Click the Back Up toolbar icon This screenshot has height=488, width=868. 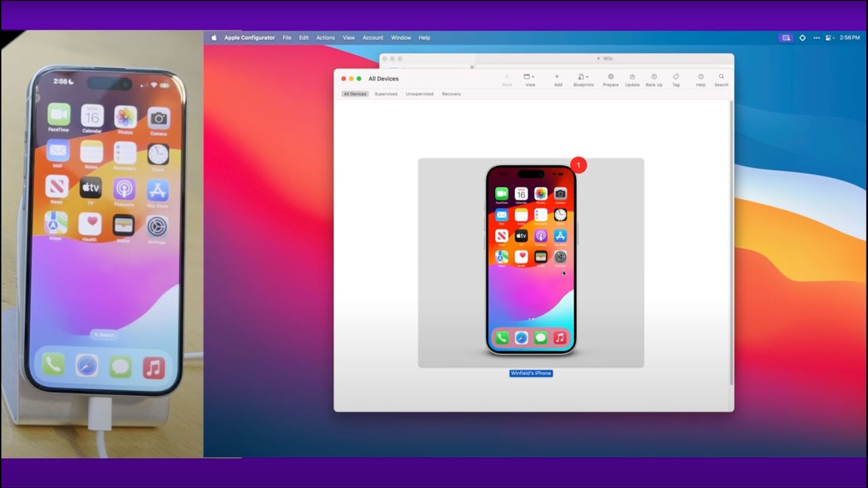[x=654, y=77]
